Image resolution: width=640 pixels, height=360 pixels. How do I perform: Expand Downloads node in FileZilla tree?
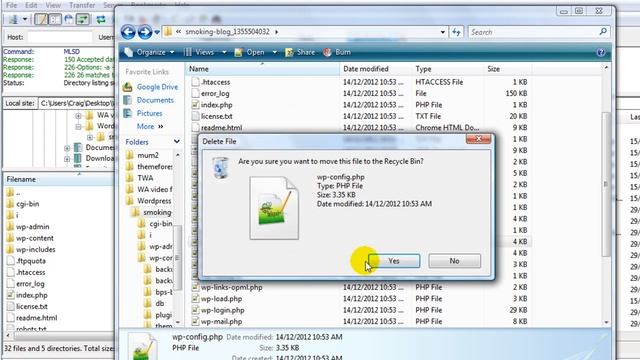point(67,159)
